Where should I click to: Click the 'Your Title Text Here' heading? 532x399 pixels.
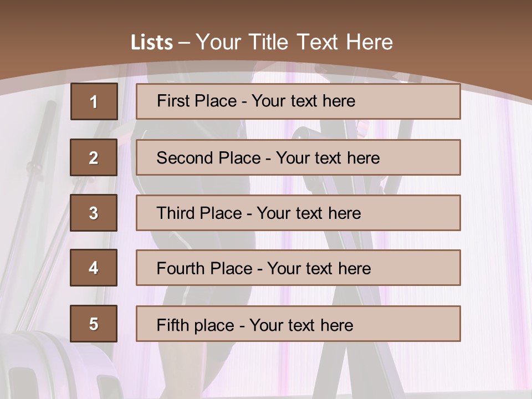(294, 42)
